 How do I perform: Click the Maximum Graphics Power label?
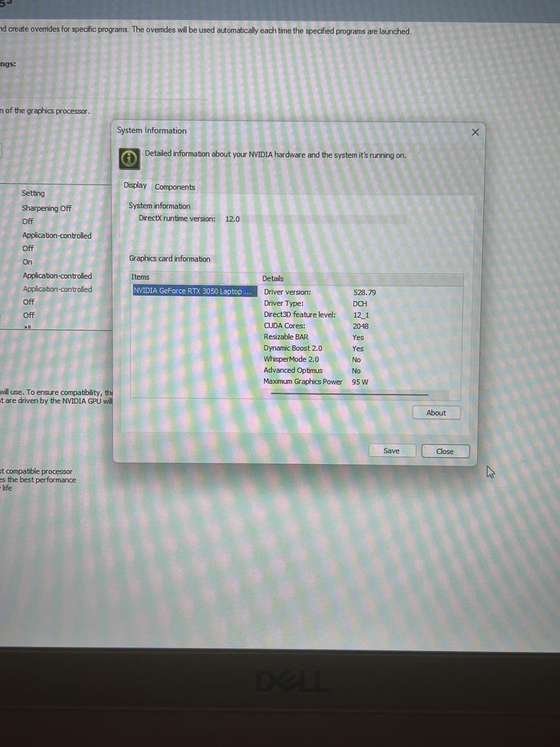[x=303, y=382]
